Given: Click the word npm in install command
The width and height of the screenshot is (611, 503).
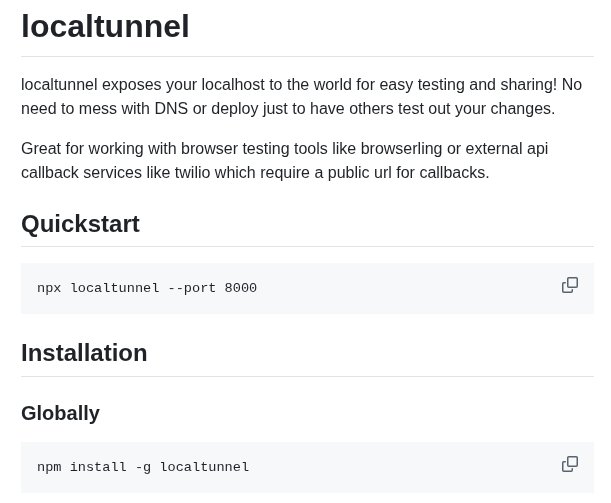Looking at the screenshot, I should [49, 467].
